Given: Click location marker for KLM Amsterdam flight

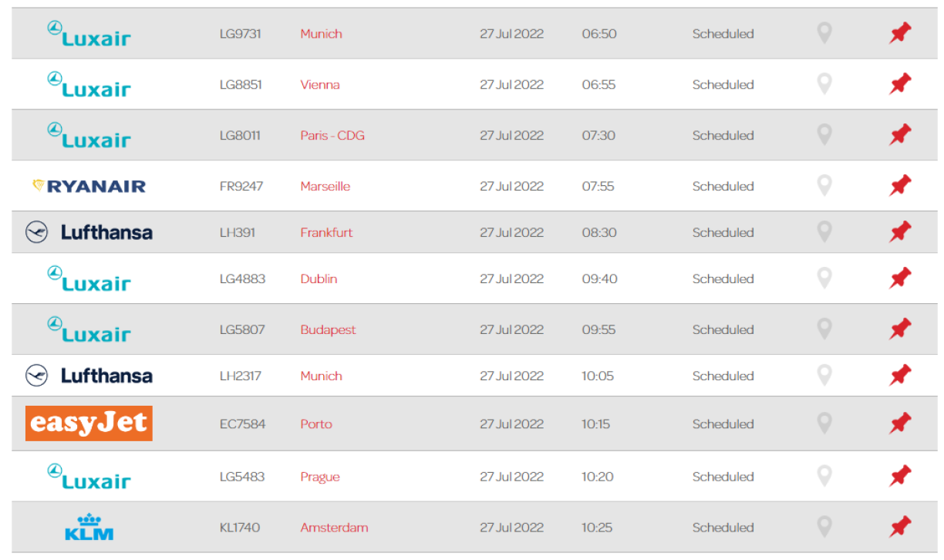Looking at the screenshot, I should pyautogui.click(x=824, y=528).
